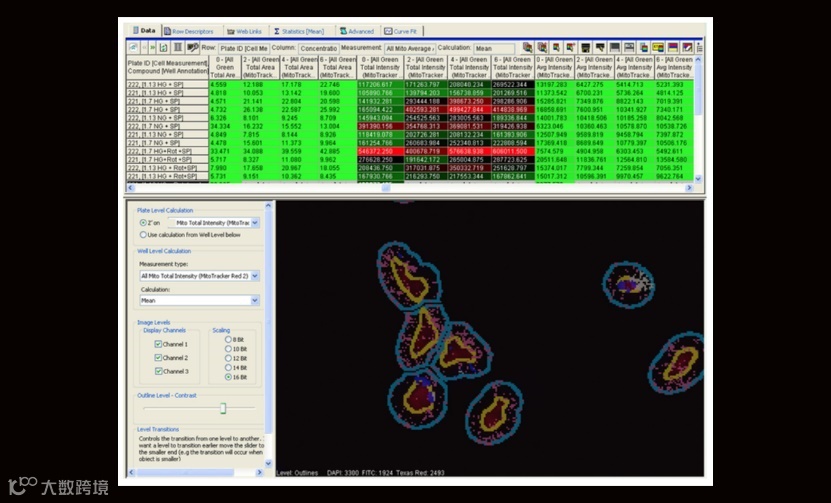Viewport: 831px width, 503px height.
Task: Select 16 Bit scaling
Action: click(x=228, y=377)
